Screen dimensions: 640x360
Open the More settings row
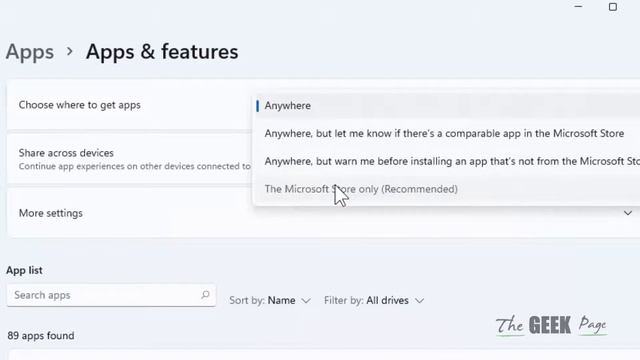[x=323, y=213]
